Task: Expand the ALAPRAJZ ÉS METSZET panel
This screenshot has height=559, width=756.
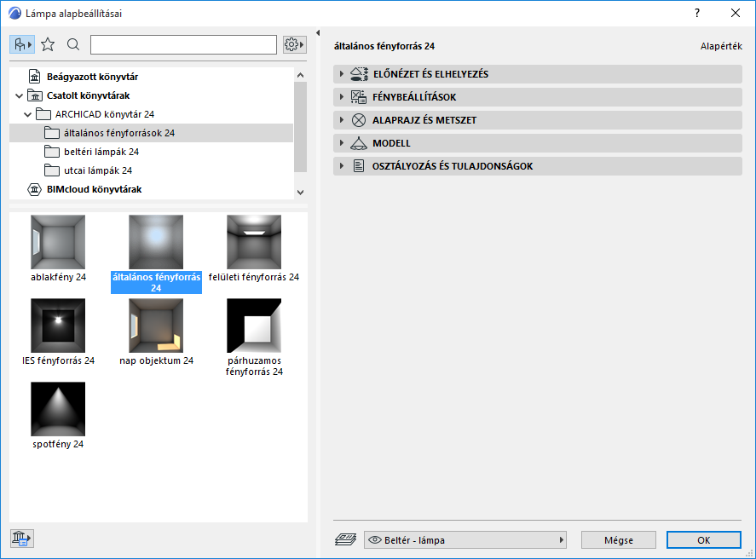Action: (x=537, y=120)
